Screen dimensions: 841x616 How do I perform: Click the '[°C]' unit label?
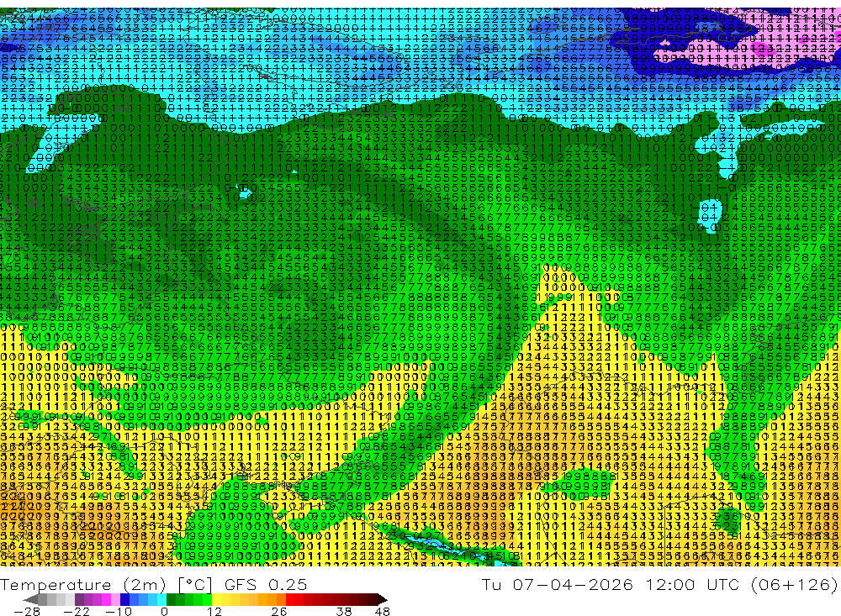(195, 585)
